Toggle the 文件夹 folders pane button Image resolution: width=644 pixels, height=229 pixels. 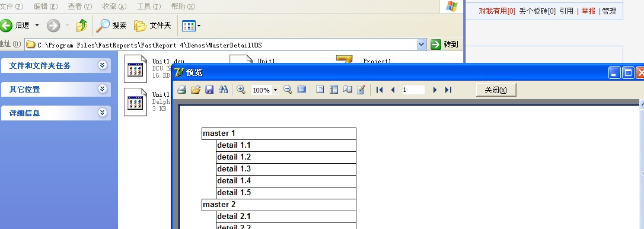coord(152,26)
